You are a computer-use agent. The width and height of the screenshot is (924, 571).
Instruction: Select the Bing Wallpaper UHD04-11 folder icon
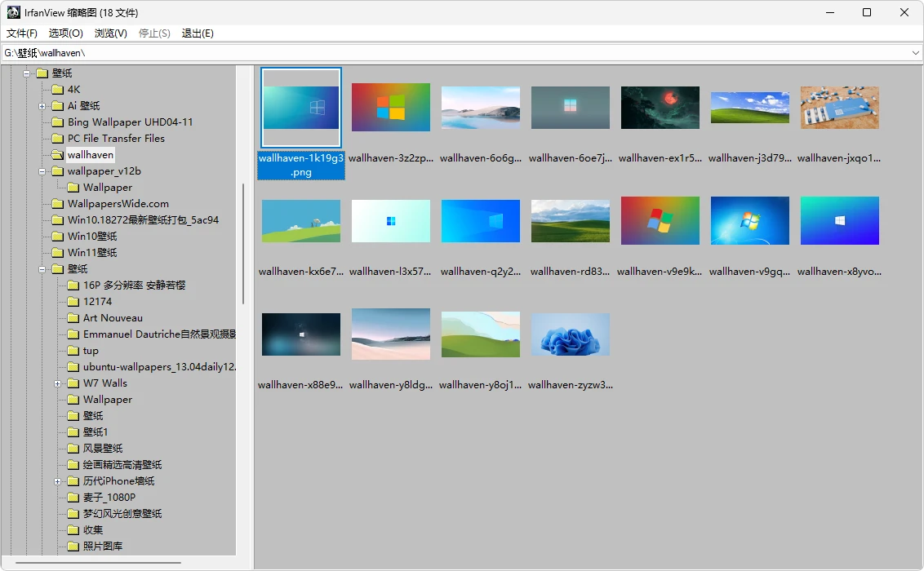[57, 122]
